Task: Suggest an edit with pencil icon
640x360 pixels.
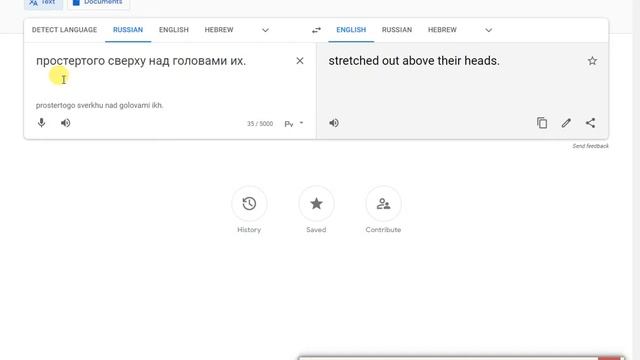Action: pyautogui.click(x=566, y=123)
